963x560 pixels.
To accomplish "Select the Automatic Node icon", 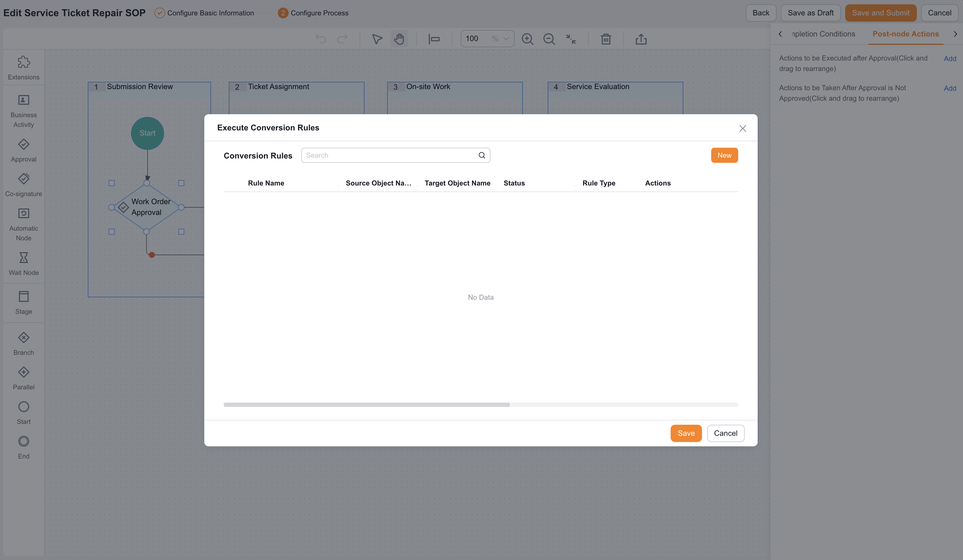I will coord(24,213).
